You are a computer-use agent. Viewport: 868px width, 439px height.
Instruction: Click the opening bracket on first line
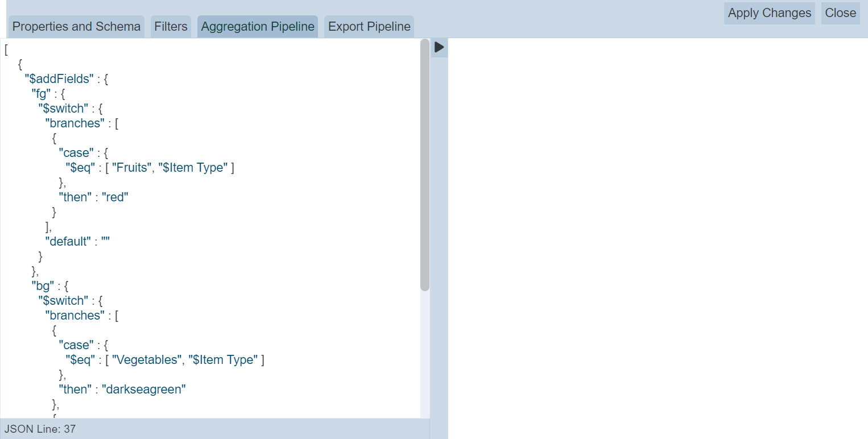pyautogui.click(x=6, y=49)
